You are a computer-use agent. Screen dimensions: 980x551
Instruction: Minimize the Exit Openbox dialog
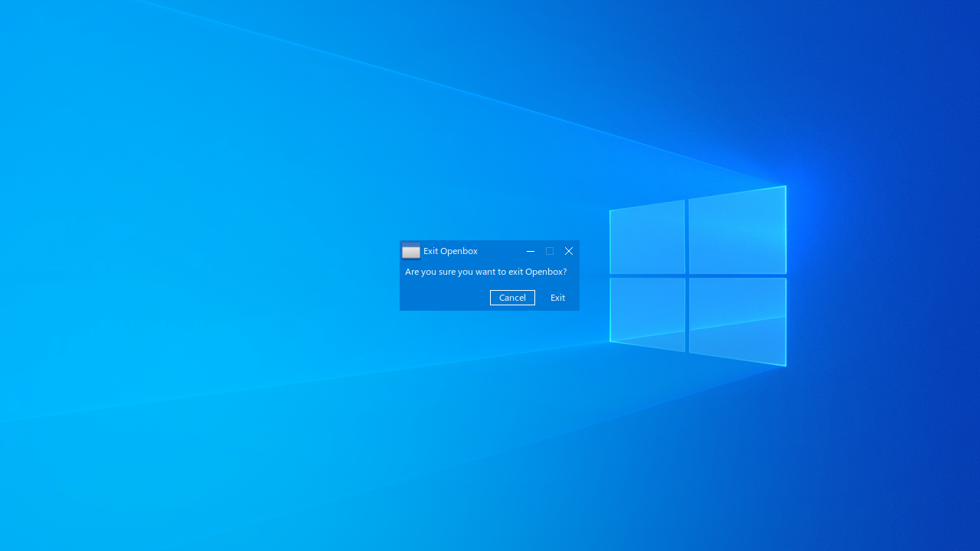point(531,251)
